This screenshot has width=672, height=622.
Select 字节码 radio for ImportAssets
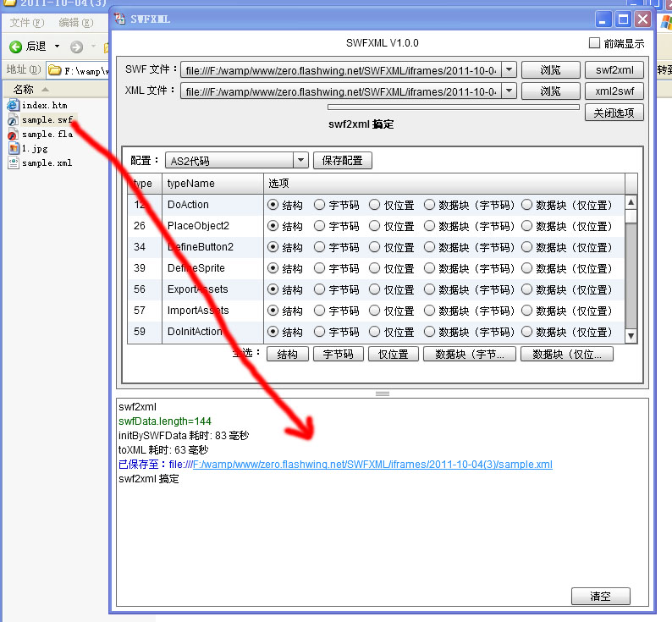pos(319,311)
